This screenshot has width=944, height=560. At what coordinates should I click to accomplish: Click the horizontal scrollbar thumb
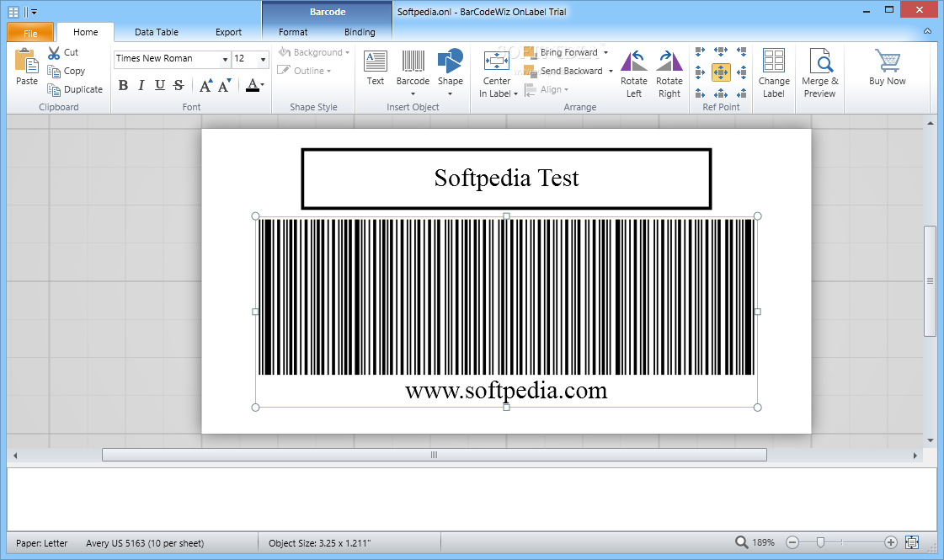coord(434,455)
